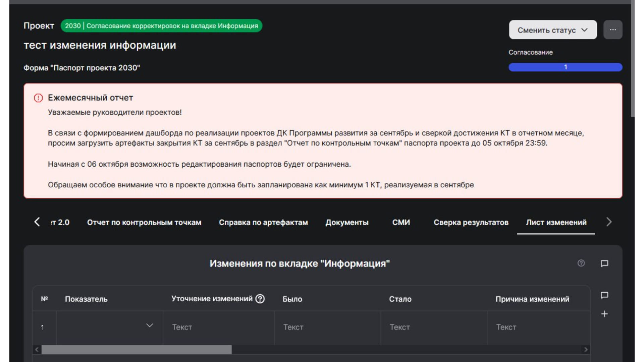The height and width of the screenshot is (362, 644).
Task: Open the Справка по артефактам tab
Action: point(263,223)
